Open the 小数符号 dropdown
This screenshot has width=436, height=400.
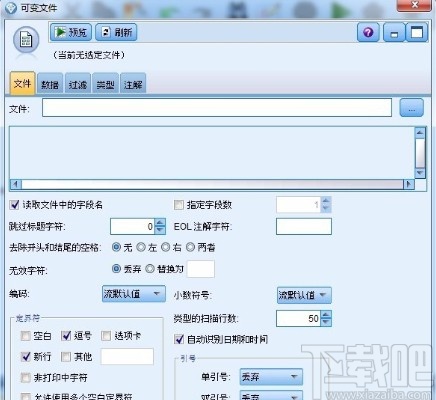[x=304, y=295]
